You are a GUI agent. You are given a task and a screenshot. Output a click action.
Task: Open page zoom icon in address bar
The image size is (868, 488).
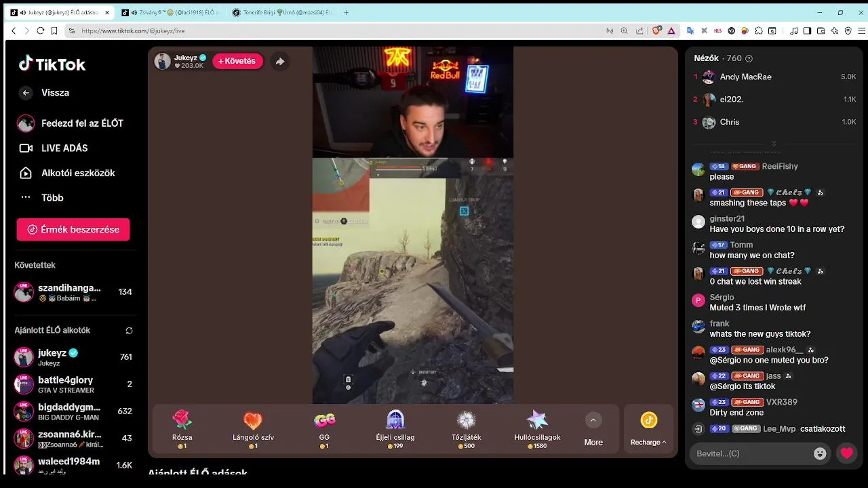[624, 30]
